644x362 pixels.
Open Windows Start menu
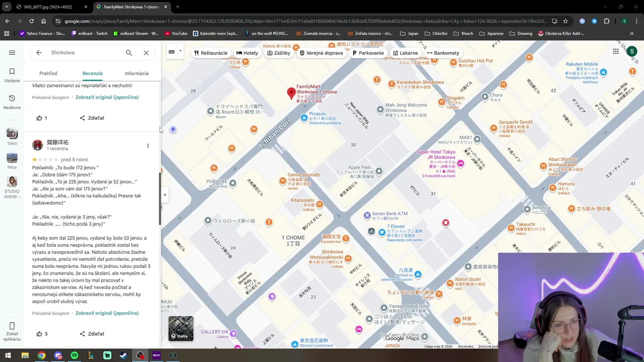pos(8,355)
